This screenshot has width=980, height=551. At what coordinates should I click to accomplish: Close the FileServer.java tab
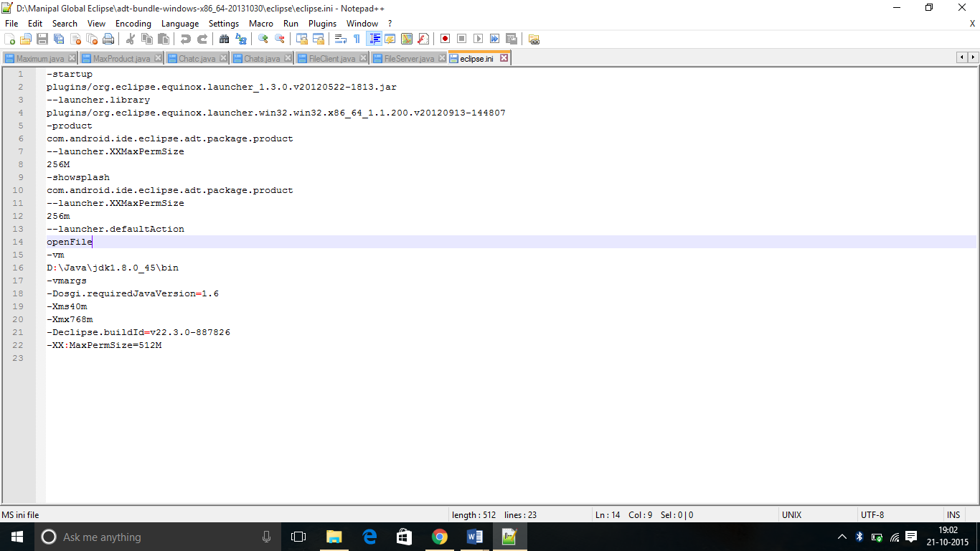pyautogui.click(x=441, y=59)
